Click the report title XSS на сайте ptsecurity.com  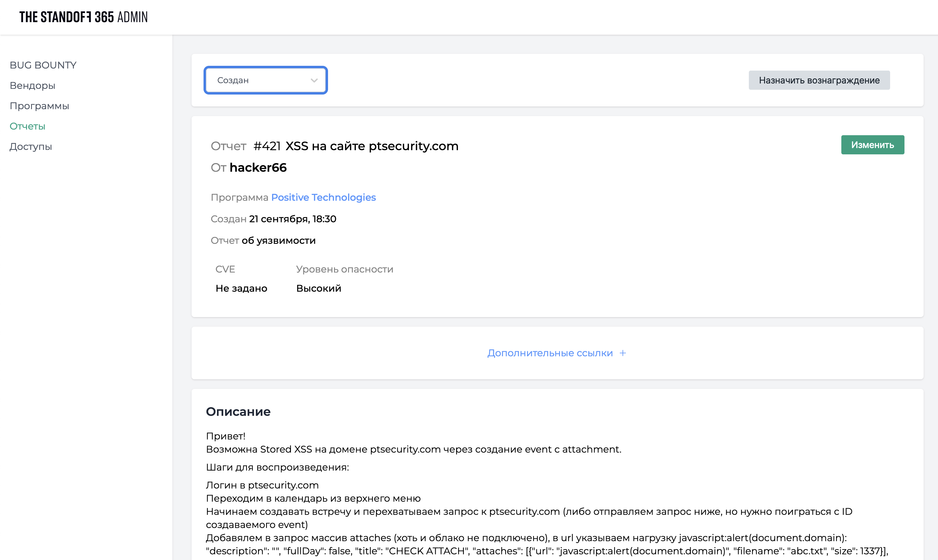tap(371, 146)
